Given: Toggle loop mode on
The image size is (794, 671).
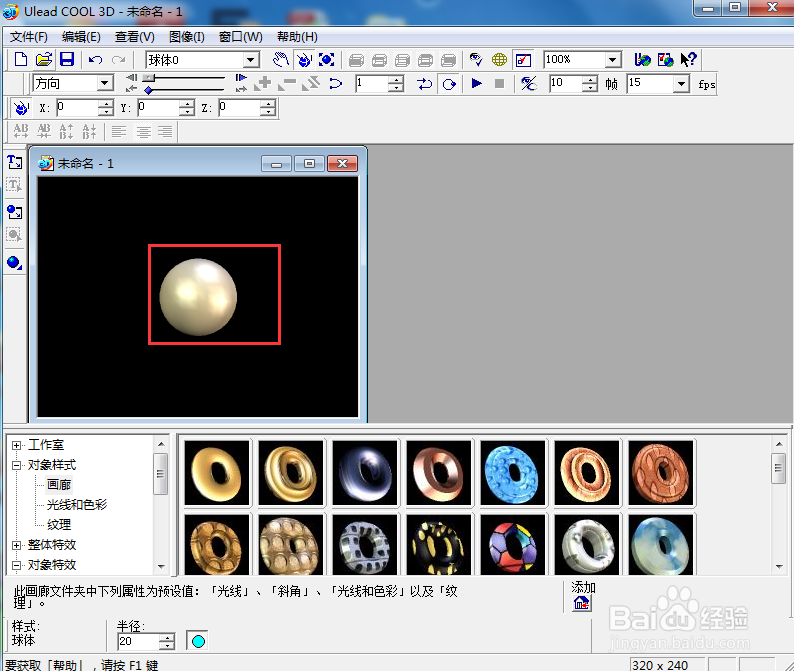Looking at the screenshot, I should (449, 84).
